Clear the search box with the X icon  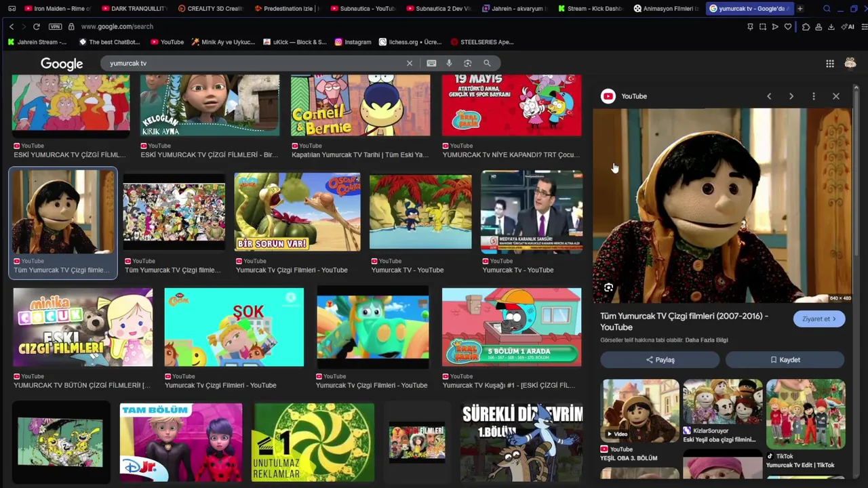410,63
